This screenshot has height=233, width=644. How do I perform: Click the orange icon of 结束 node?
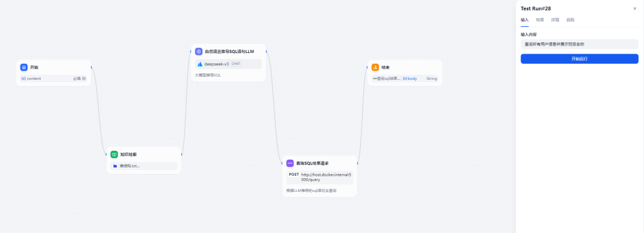click(375, 67)
